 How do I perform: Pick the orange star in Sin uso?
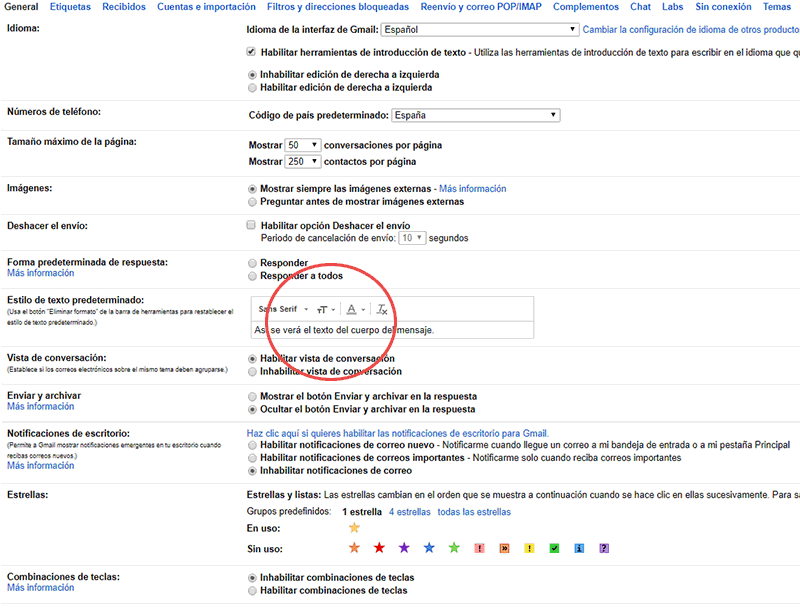pyautogui.click(x=354, y=548)
